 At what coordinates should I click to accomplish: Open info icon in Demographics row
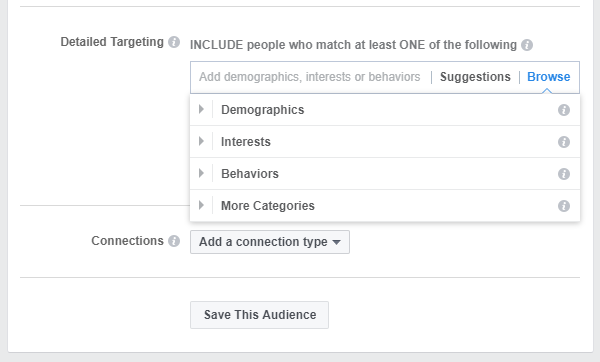pyautogui.click(x=564, y=110)
